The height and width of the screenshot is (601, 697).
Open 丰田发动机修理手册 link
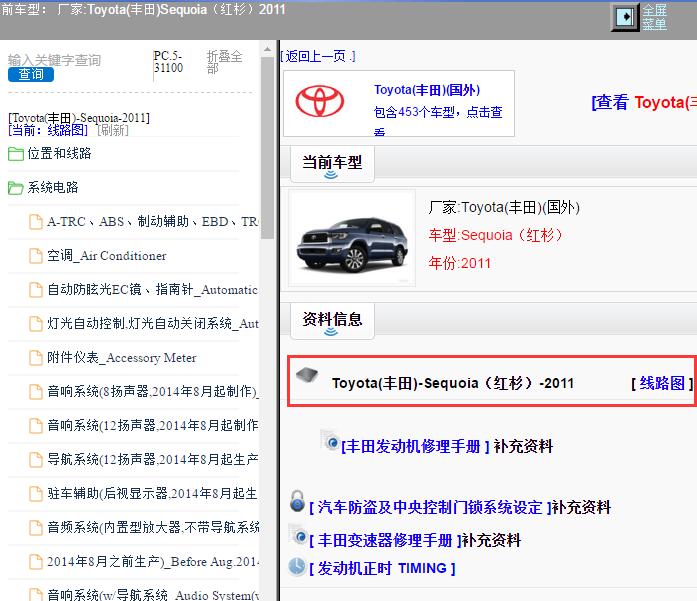coord(415,446)
